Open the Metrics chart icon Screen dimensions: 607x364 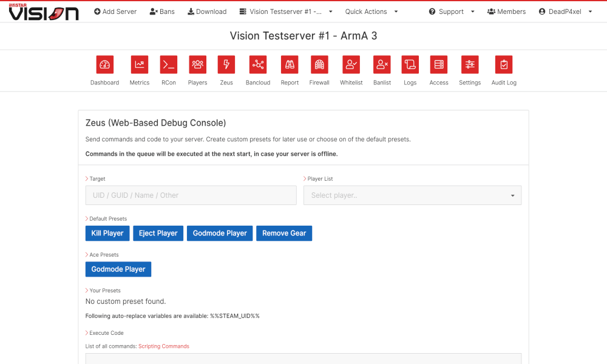(x=140, y=64)
